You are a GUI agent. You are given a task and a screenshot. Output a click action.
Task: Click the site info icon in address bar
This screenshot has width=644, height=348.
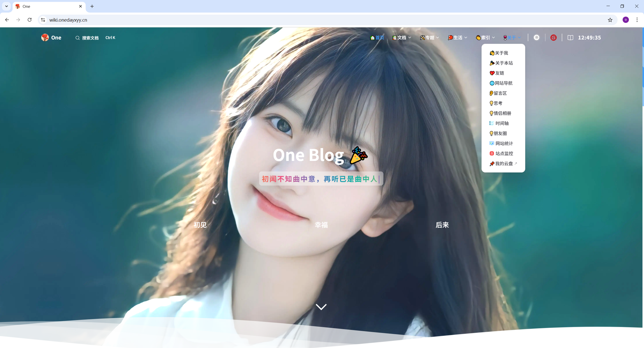click(43, 20)
